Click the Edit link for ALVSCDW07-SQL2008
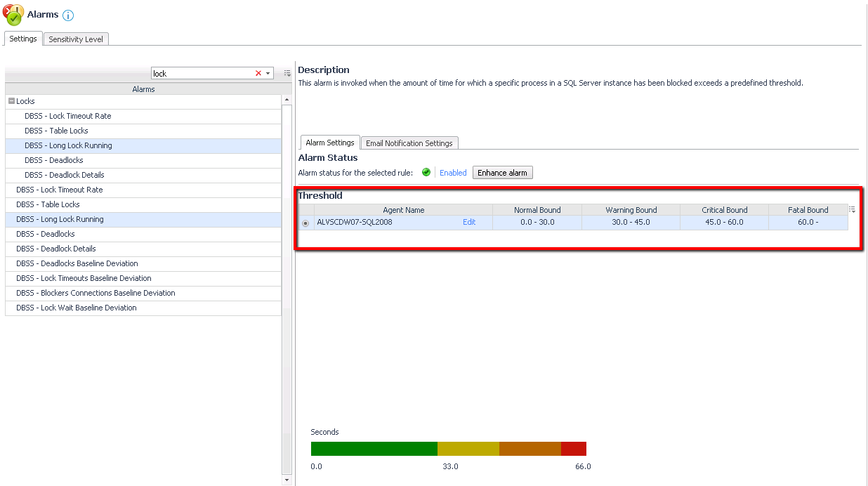 (469, 223)
